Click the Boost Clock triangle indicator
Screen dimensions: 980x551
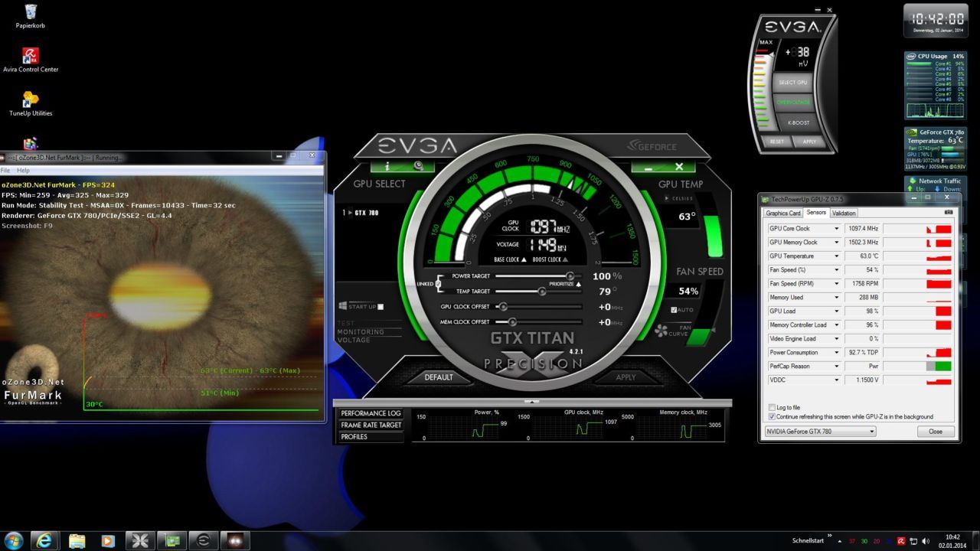click(x=565, y=259)
